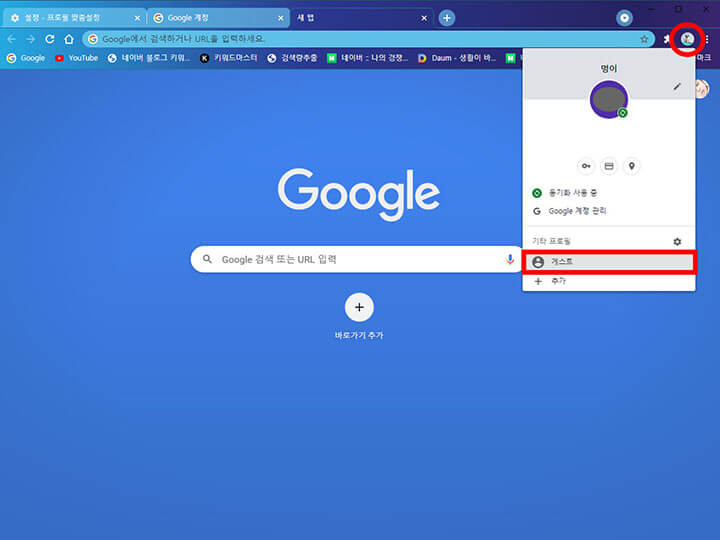Image resolution: width=720 pixels, height=540 pixels.
Task: Open payment methods card icon
Action: (x=609, y=166)
